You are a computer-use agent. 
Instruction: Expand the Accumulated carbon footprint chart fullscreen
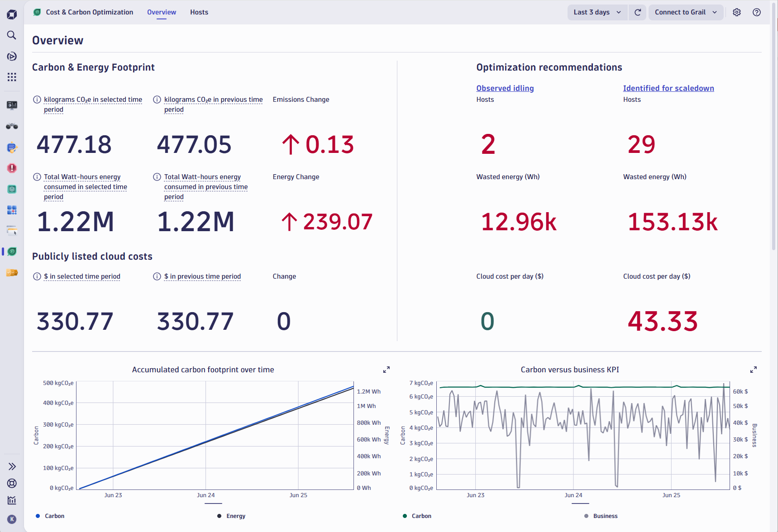pyautogui.click(x=386, y=369)
